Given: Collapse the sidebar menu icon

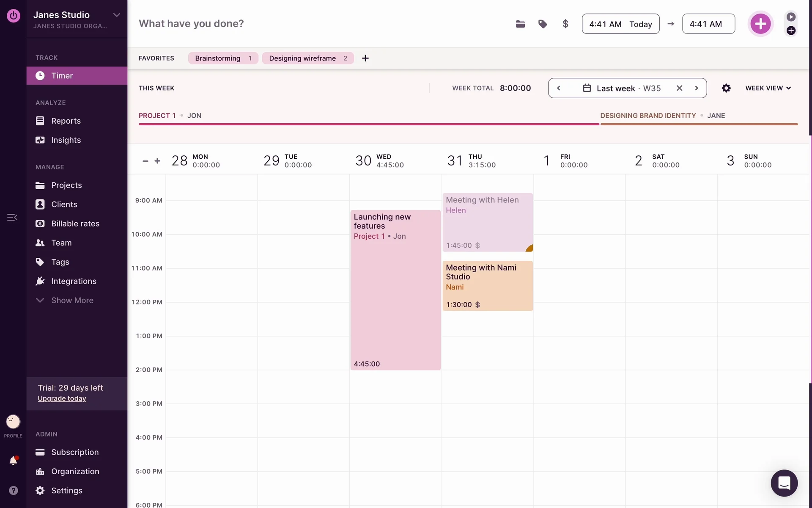Looking at the screenshot, I should pos(12,217).
